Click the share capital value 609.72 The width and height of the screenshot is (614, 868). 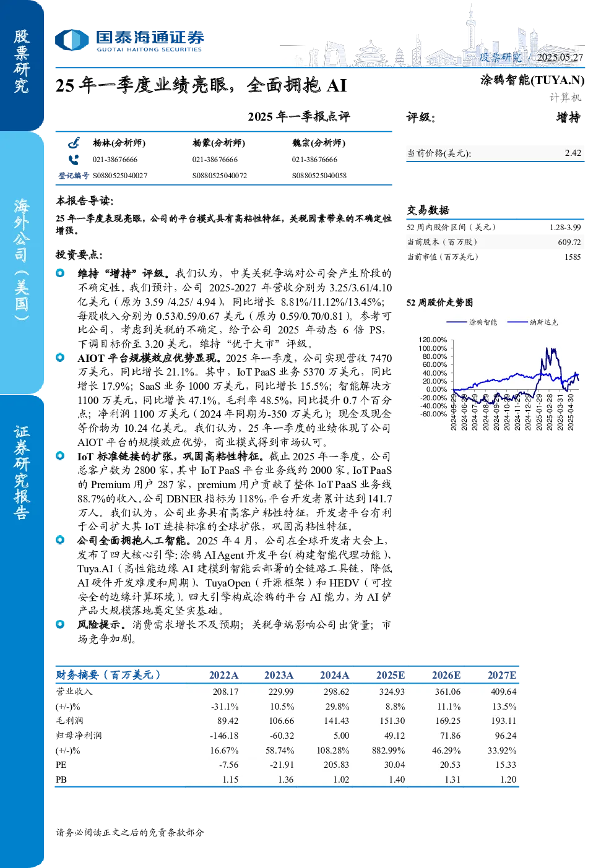[x=569, y=243]
